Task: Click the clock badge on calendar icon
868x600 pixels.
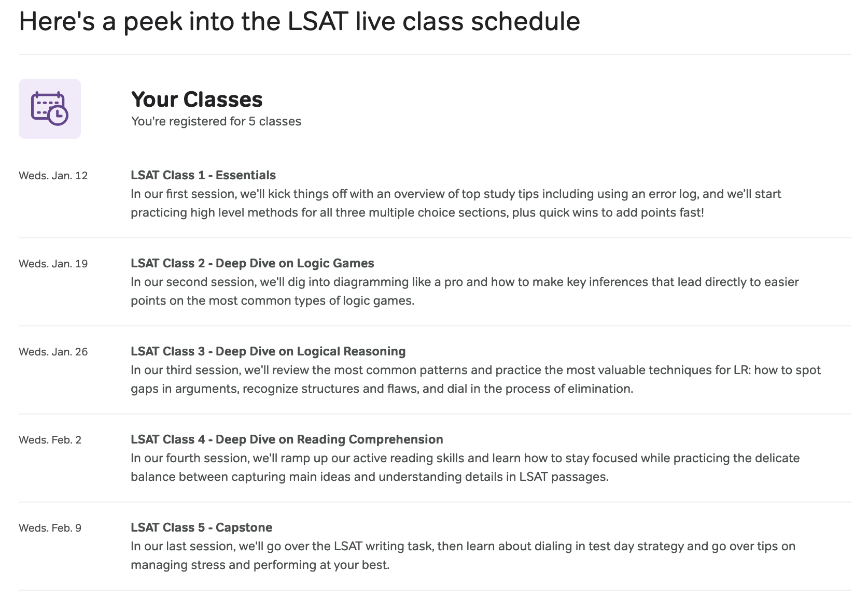Action: (x=58, y=115)
